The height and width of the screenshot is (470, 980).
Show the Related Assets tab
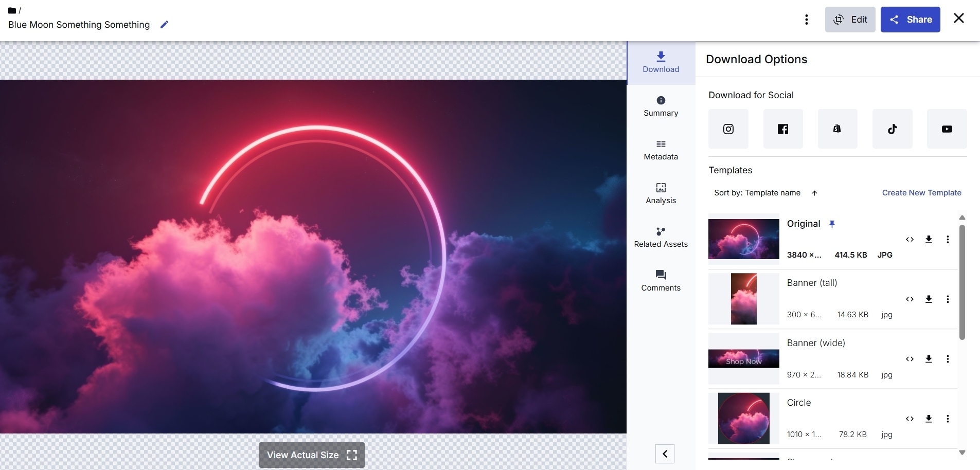point(661,238)
